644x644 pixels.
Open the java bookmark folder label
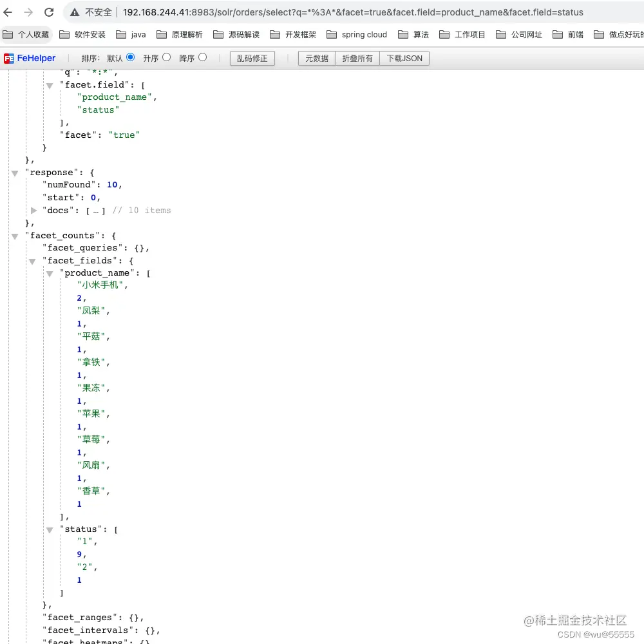click(138, 35)
